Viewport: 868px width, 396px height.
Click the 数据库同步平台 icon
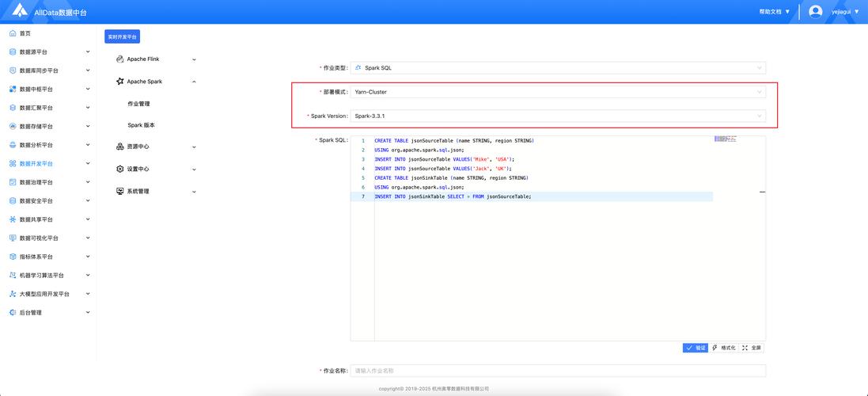[x=13, y=71]
